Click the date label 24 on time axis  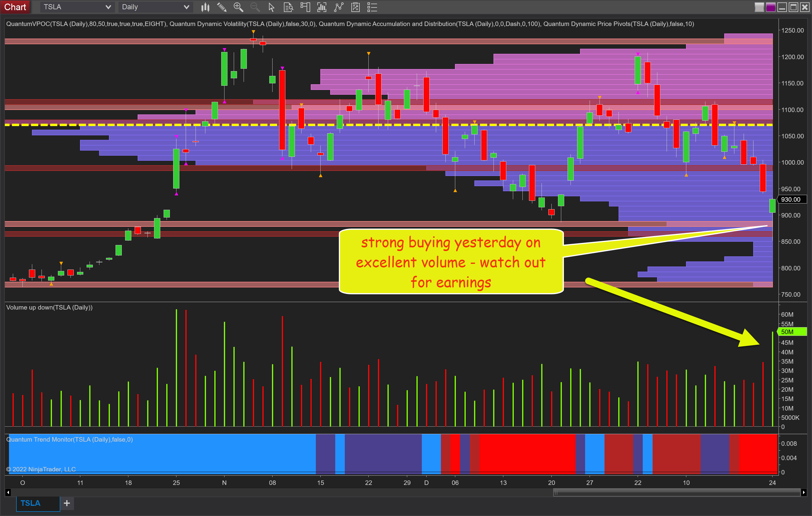(773, 483)
